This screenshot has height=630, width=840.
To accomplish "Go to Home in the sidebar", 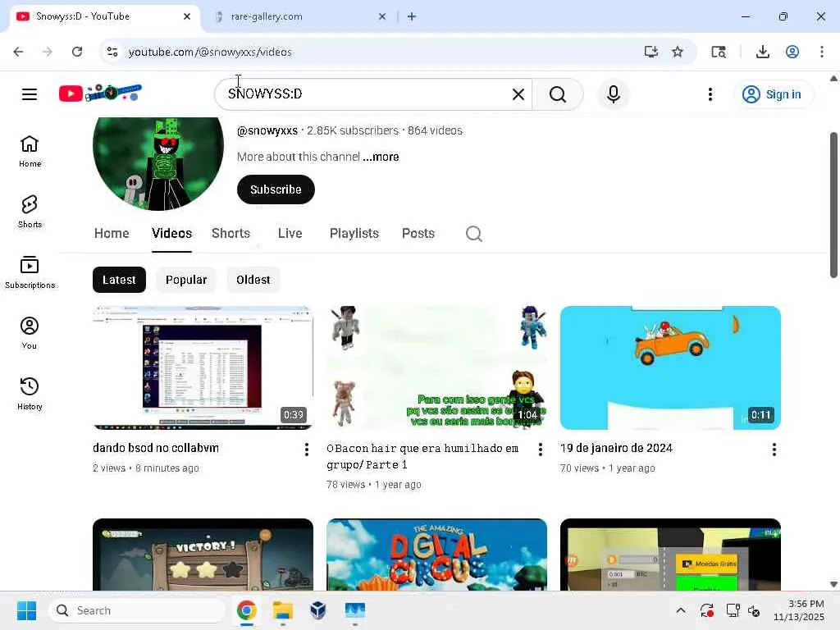I will [30, 151].
